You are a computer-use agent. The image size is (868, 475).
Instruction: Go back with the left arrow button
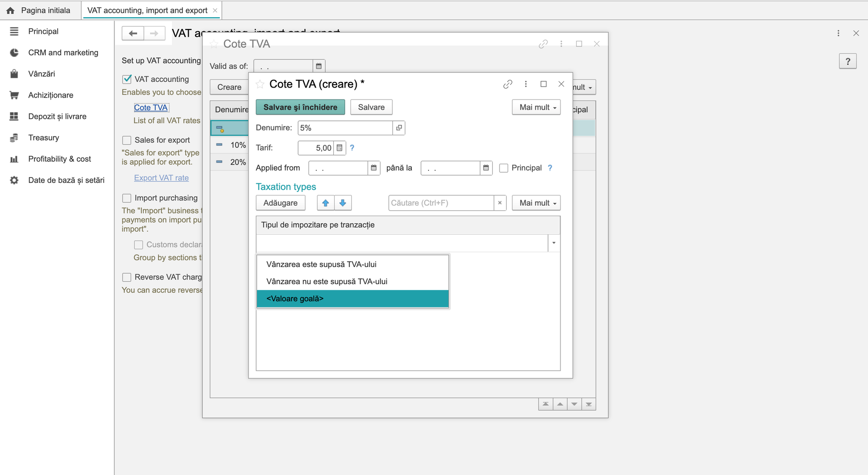tap(133, 33)
